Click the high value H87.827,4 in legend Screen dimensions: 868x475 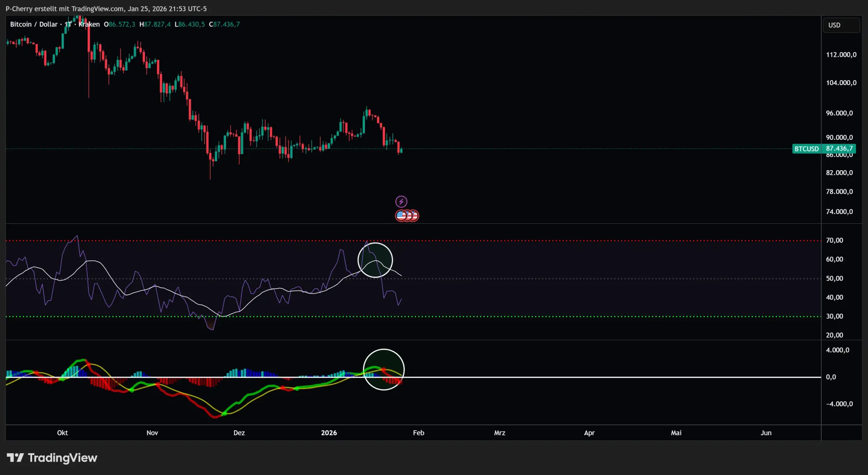tap(155, 24)
